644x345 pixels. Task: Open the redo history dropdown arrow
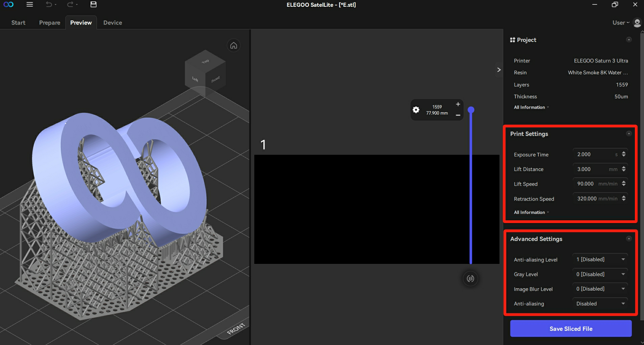[77, 5]
